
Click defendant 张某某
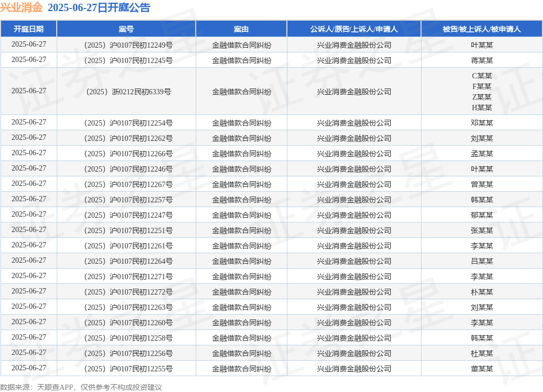click(481, 230)
